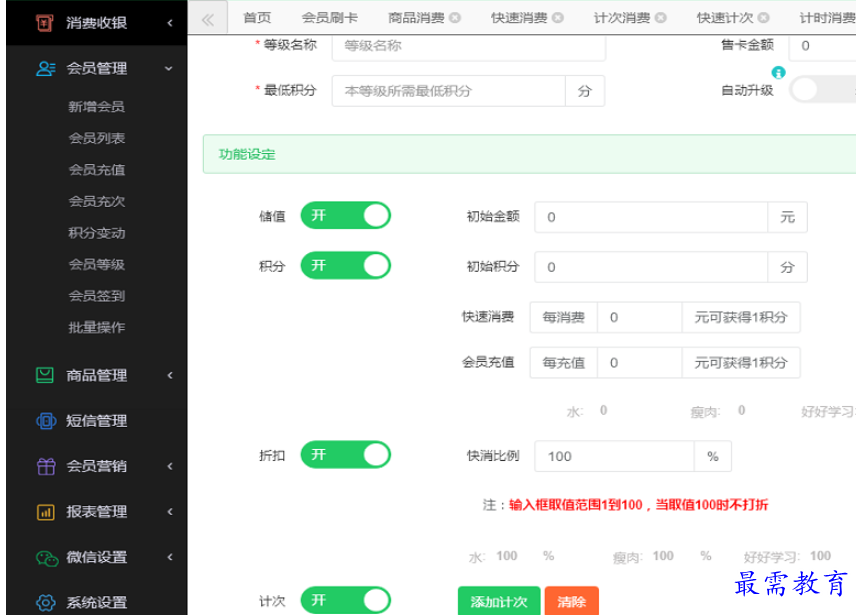Click the 消费收银 cash register icon
Screen dimensions: 856x615
(45, 22)
